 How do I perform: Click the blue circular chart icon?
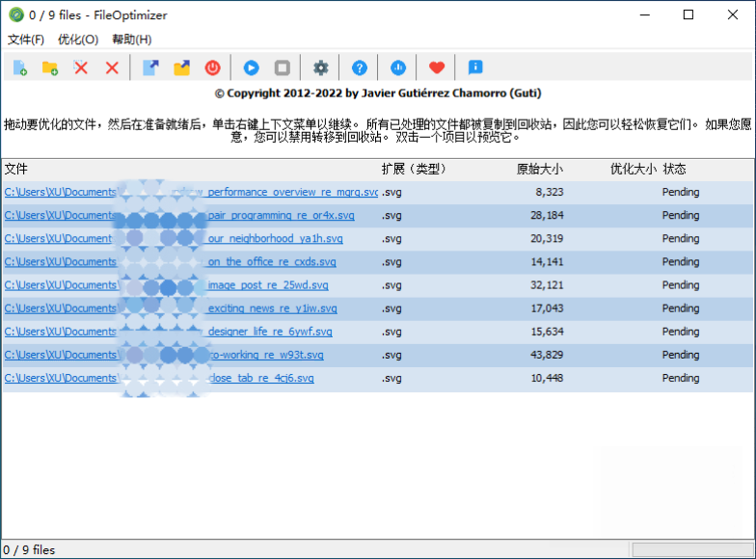tap(398, 67)
